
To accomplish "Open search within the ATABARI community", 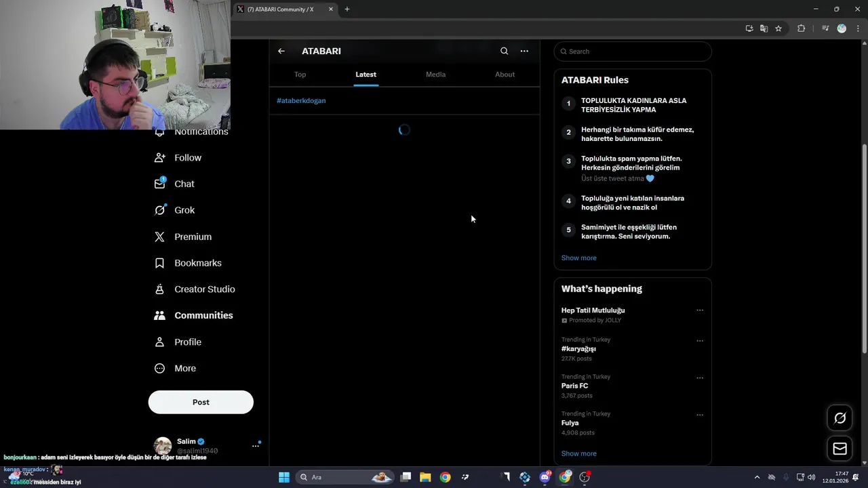I will [x=504, y=51].
